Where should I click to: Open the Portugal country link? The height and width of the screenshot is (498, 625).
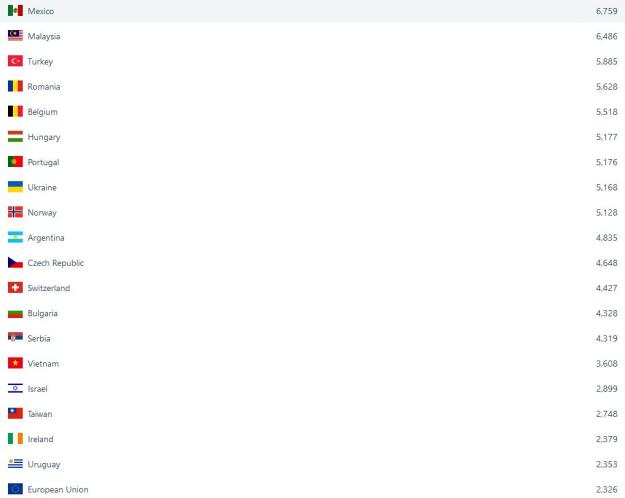point(43,162)
